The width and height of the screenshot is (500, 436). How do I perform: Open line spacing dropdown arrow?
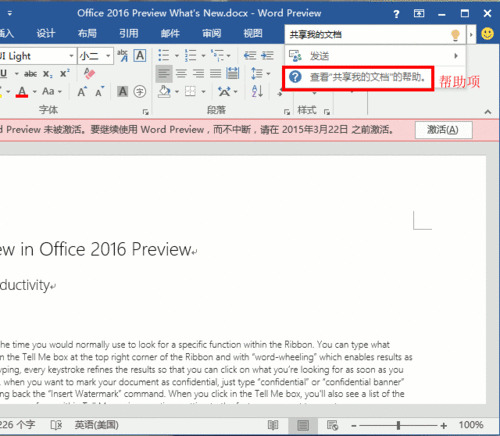268,74
